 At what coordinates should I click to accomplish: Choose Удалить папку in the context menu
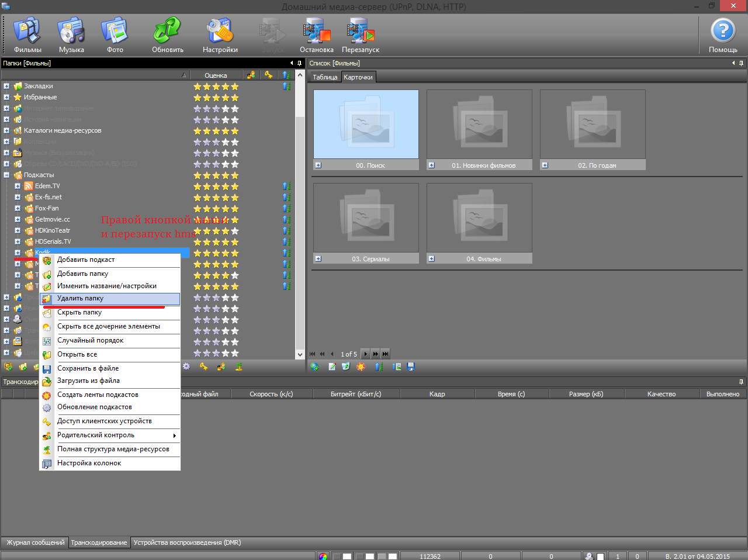coord(81,298)
